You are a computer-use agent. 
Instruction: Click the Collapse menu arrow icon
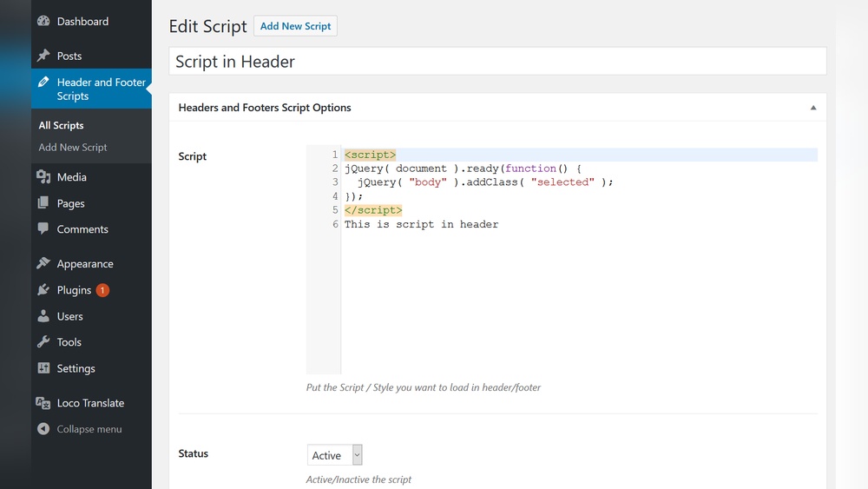[x=43, y=429]
